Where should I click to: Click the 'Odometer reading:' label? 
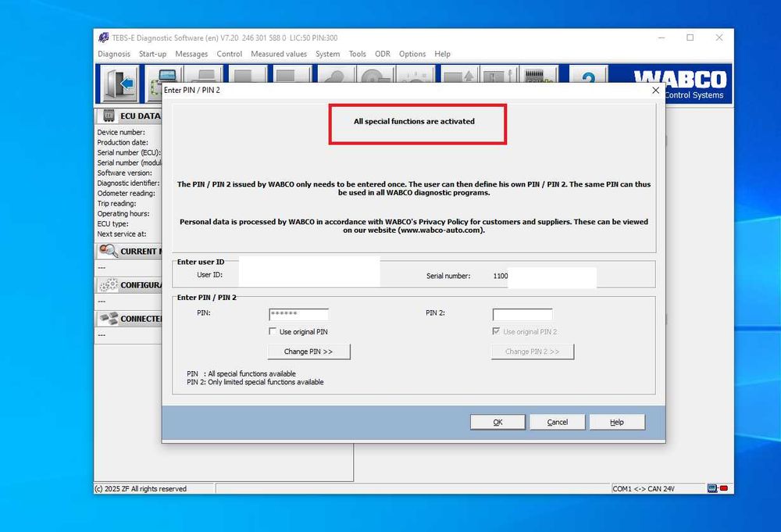point(126,193)
